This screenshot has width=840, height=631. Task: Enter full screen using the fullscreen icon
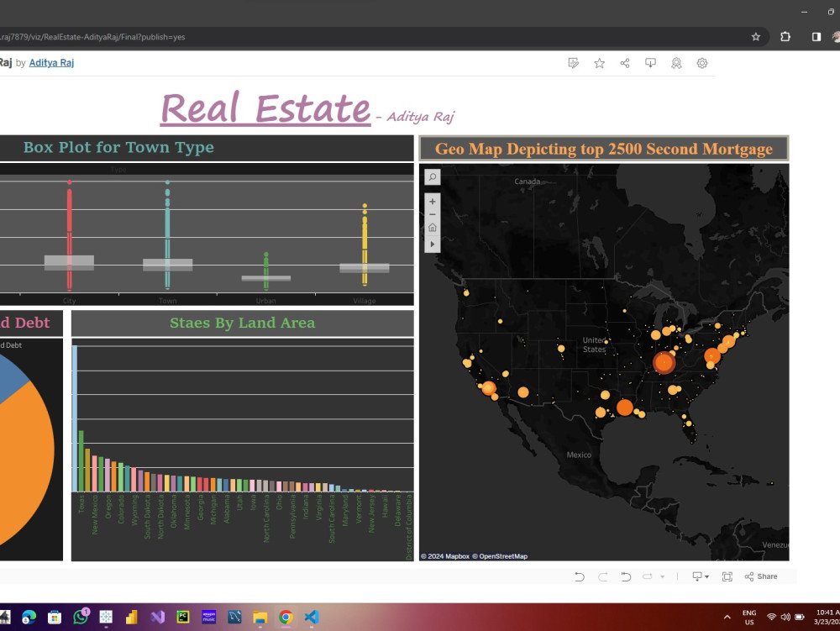727,576
